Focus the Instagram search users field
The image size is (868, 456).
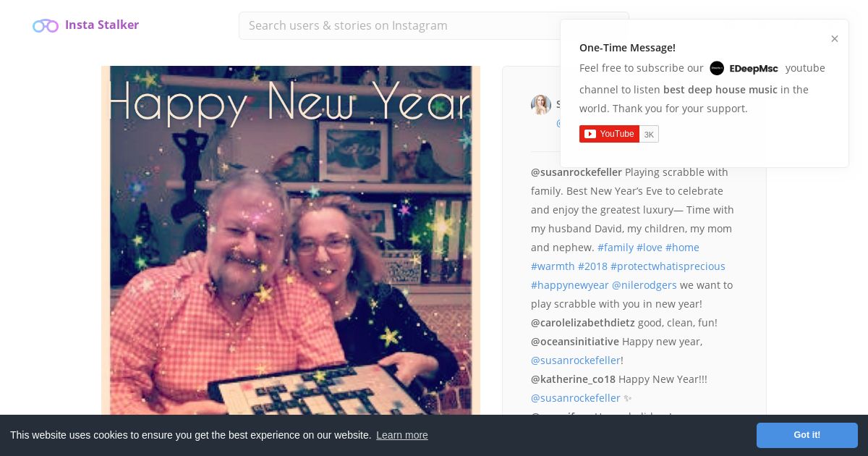[x=434, y=25]
